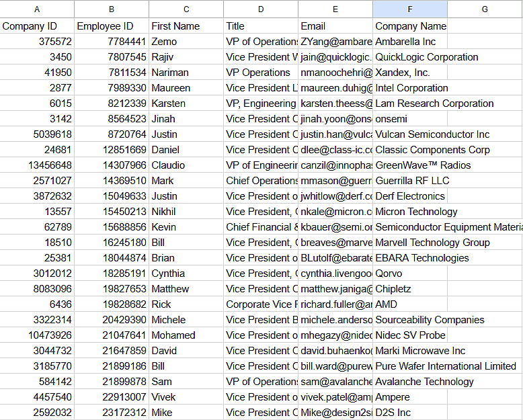
Task: Click the "VP, Engineering" title cell
Action: [x=261, y=103]
